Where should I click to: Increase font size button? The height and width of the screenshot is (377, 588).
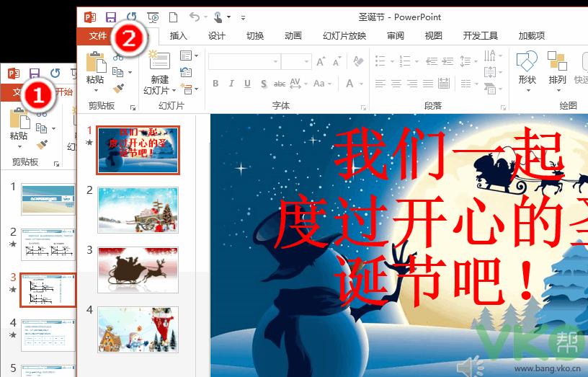321,61
